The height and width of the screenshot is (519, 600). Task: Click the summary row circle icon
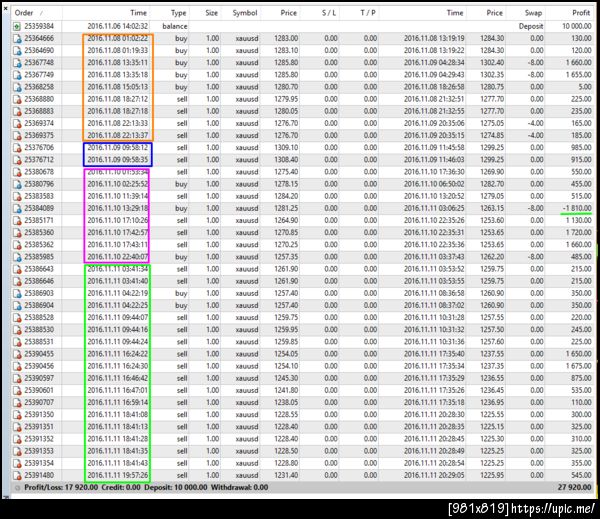(17, 488)
